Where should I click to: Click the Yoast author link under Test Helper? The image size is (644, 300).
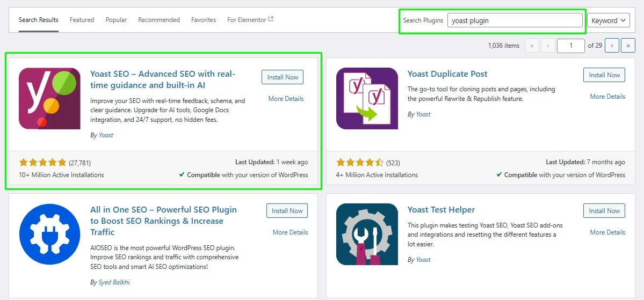pos(423,259)
